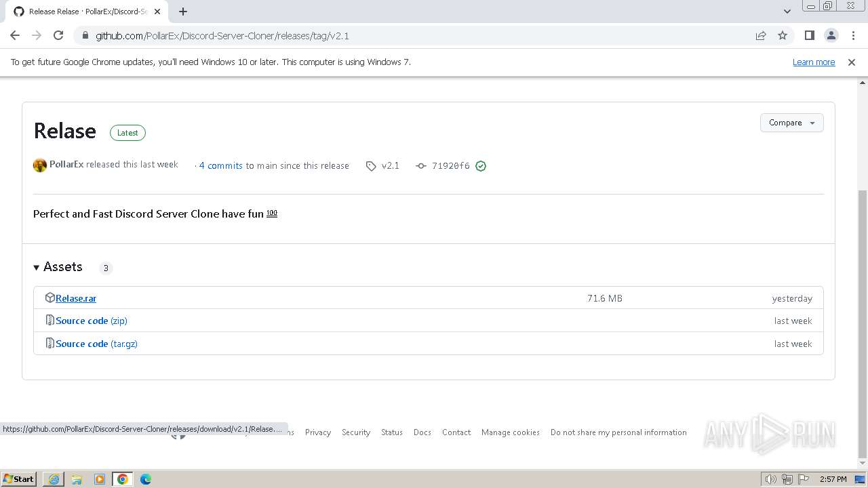Download Source code (zip)
Viewport: 868px width, 488px height.
point(92,321)
